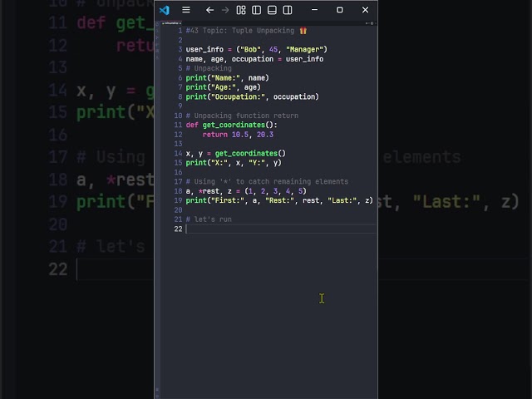Toggle the primary side bar

[257, 10]
